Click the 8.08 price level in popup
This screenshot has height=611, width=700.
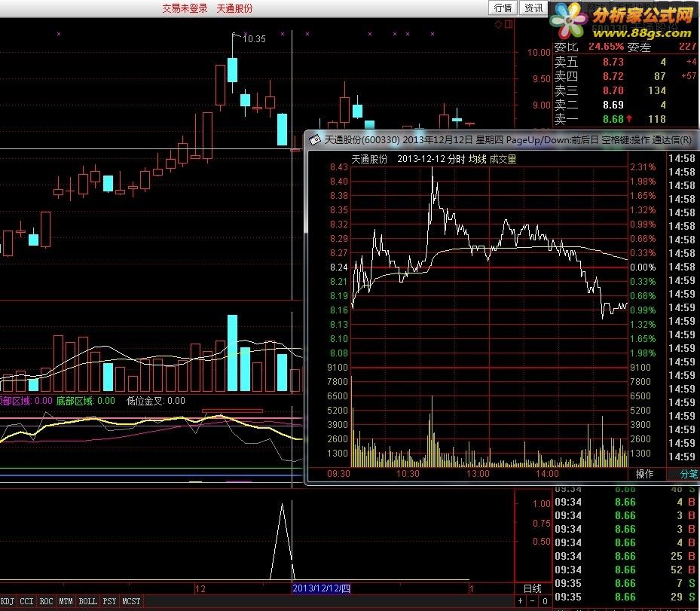pos(339,353)
